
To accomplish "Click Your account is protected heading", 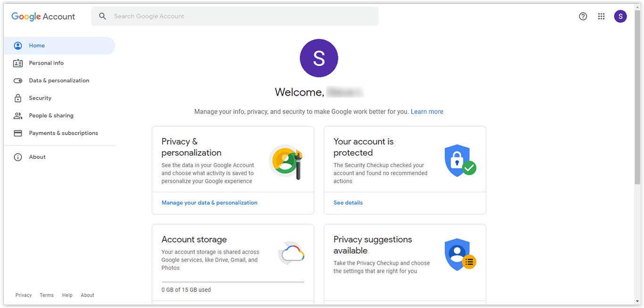I will [363, 147].
